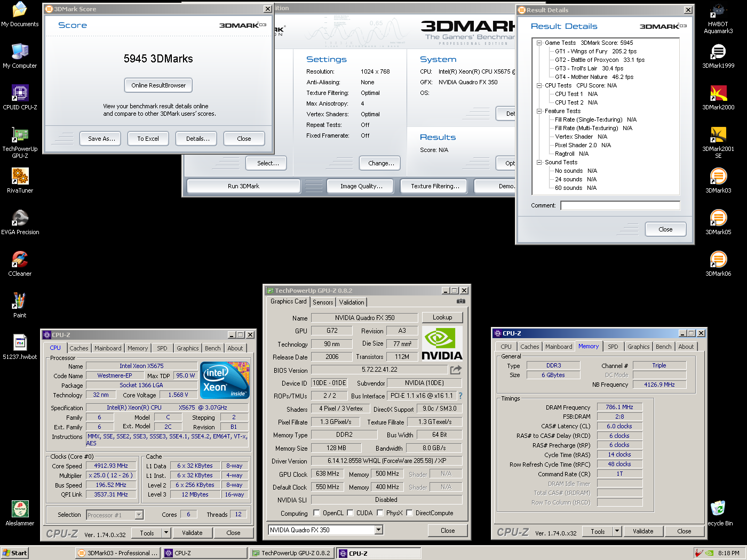Click Validate in left CPU-Z window
The height and width of the screenshot is (560, 747).
click(192, 533)
